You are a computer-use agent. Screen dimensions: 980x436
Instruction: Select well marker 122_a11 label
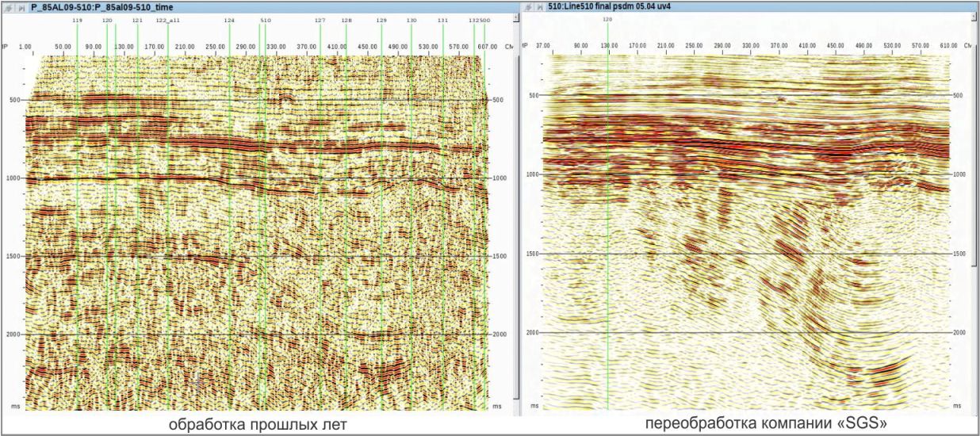(167, 19)
